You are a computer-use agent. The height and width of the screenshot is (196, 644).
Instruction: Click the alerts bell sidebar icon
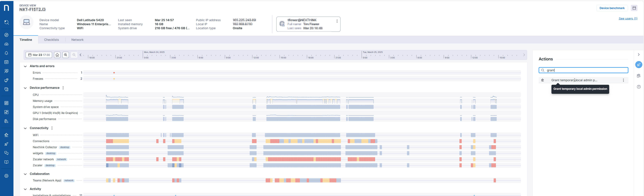click(7, 53)
